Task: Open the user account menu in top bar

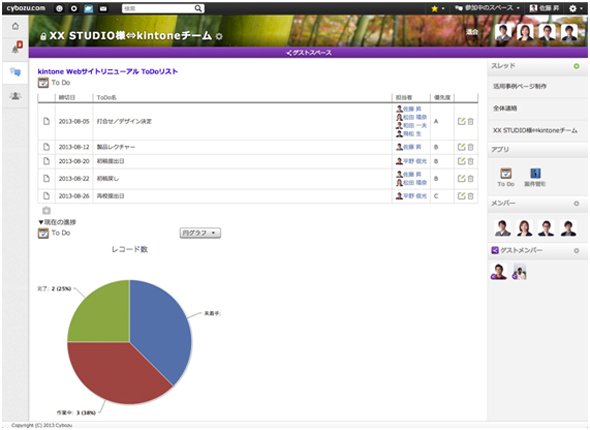Action: pos(544,8)
